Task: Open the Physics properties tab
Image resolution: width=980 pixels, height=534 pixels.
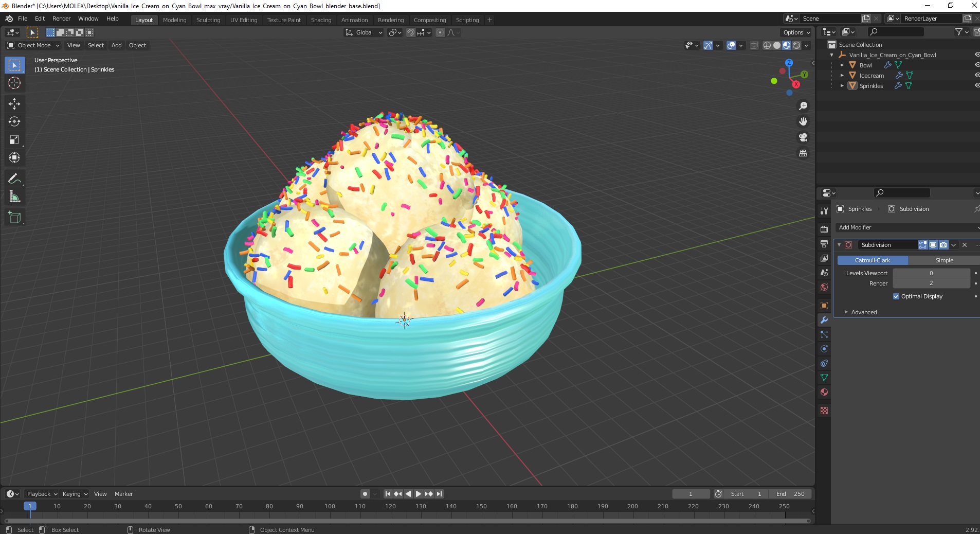Action: coord(824,349)
